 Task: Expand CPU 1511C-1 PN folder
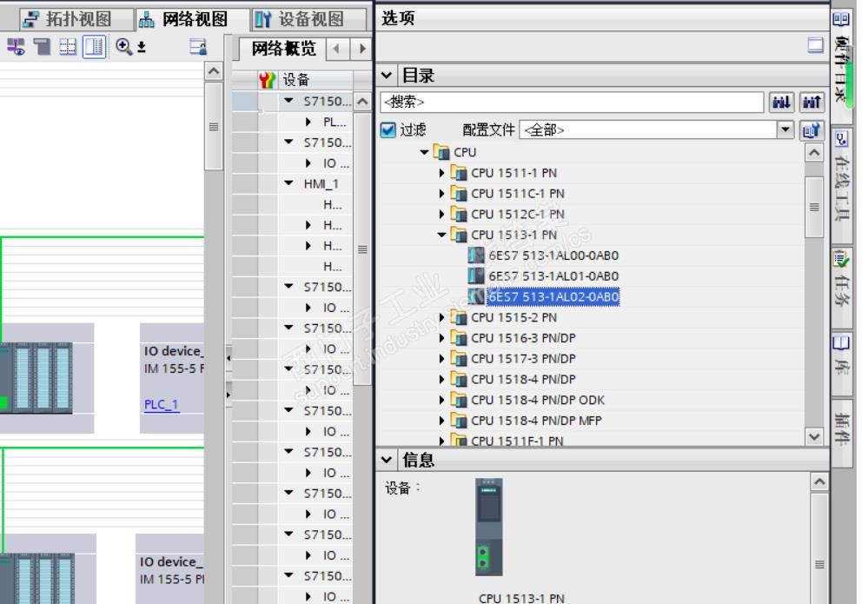coord(441,193)
